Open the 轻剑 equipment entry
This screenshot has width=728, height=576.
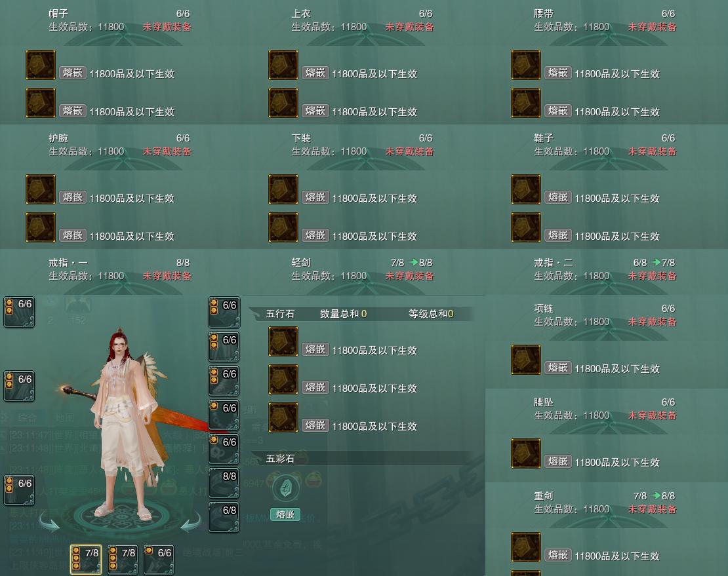[x=363, y=269]
